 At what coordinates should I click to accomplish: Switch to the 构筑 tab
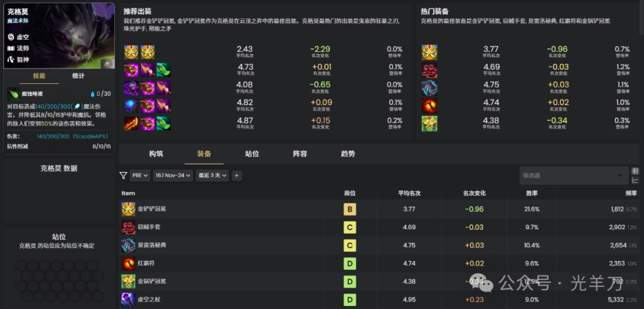pos(156,154)
